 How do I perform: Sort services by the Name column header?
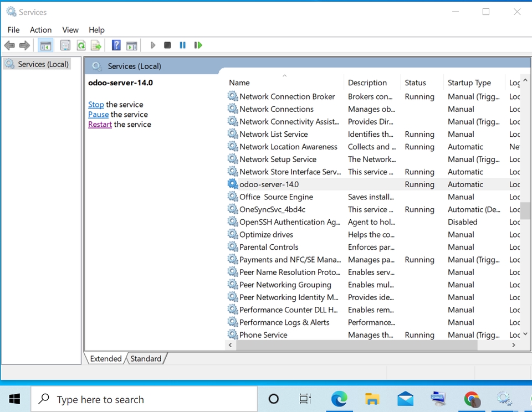(x=239, y=83)
